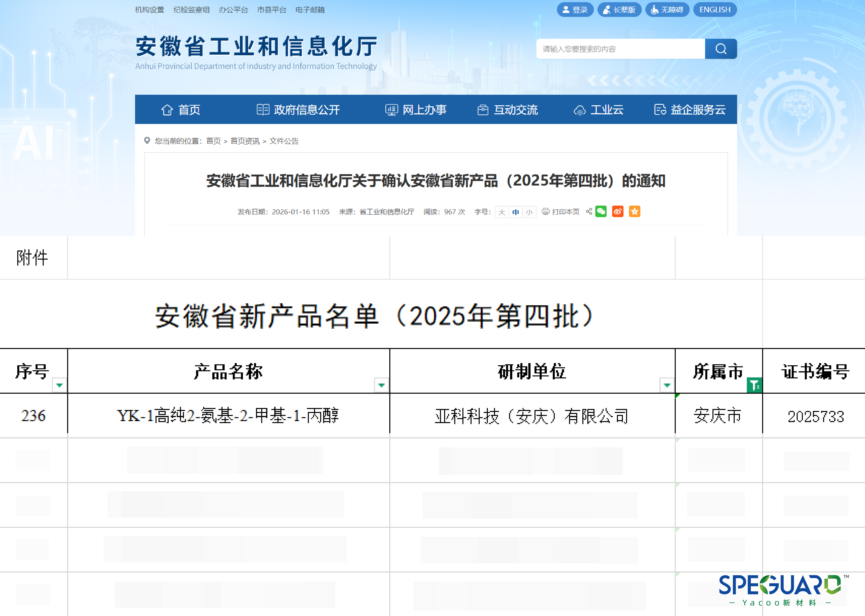Image resolution: width=865 pixels, height=616 pixels.
Task: Set font size to 小
Action: (529, 212)
